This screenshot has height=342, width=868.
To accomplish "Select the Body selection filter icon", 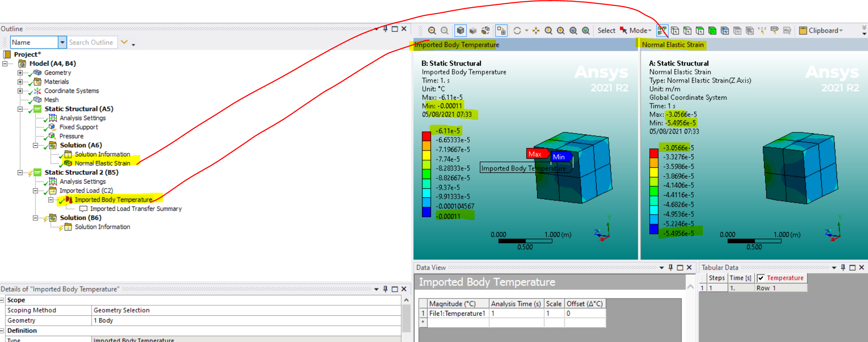I will tap(712, 31).
